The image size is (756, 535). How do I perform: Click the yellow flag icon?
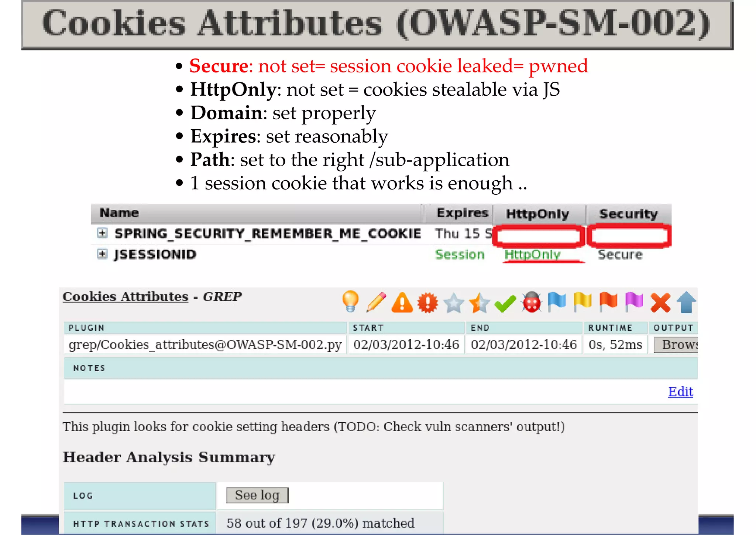(583, 302)
